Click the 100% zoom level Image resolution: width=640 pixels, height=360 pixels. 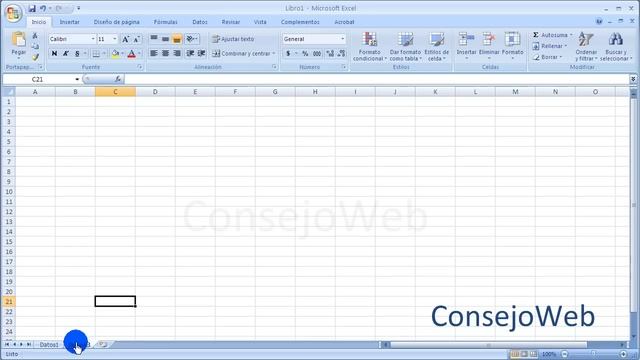pyautogui.click(x=549, y=354)
